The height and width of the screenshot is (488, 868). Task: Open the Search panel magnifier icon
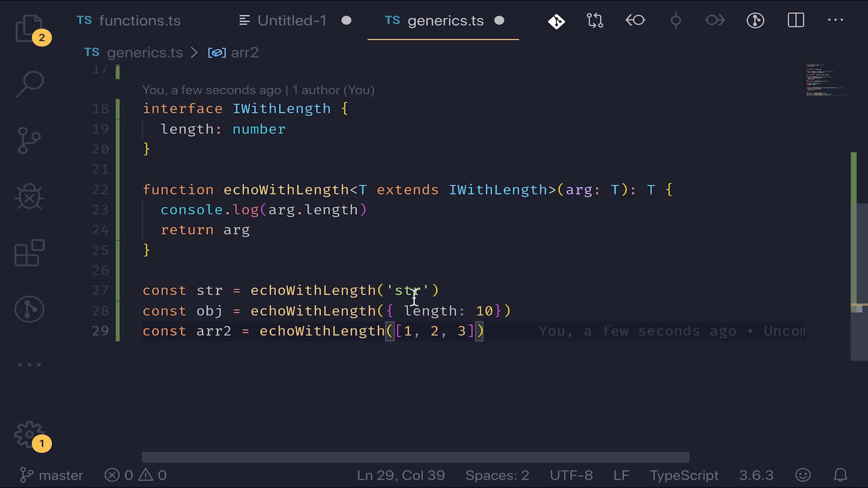point(30,84)
